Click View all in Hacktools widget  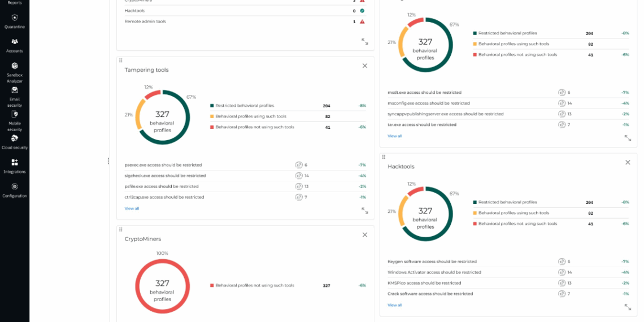(395, 305)
